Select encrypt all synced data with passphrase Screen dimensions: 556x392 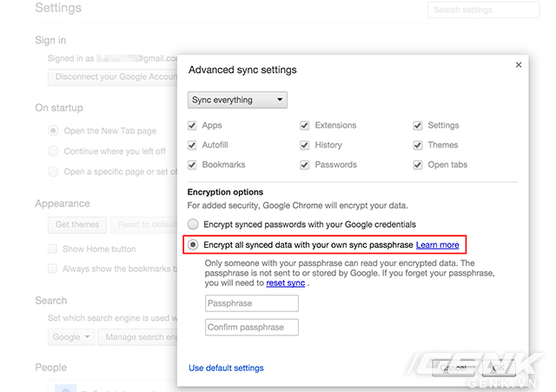point(193,245)
